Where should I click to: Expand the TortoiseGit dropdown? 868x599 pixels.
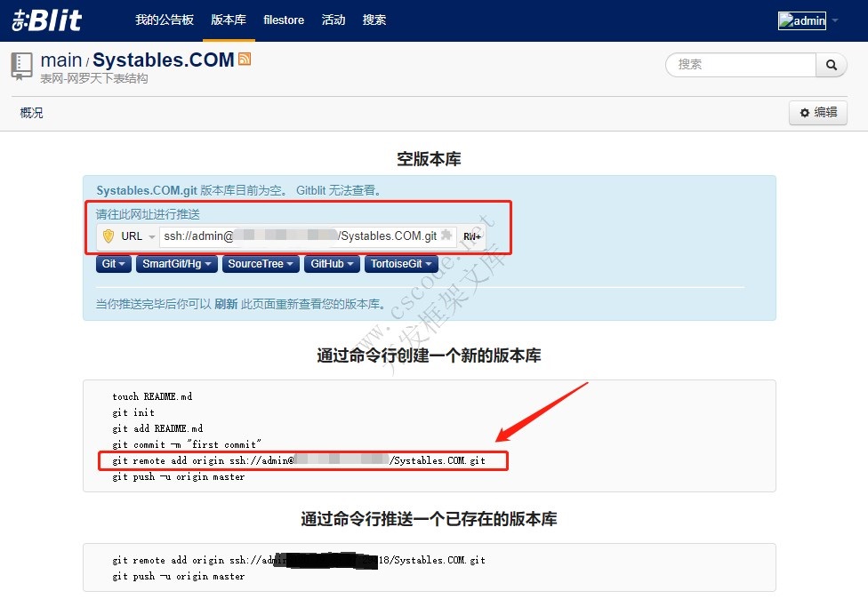click(x=401, y=264)
